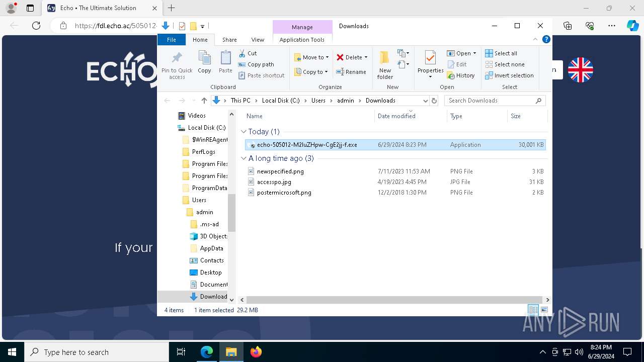Click the Properties checkmark icon
Viewport: 644px width, 362px height.
[430, 57]
